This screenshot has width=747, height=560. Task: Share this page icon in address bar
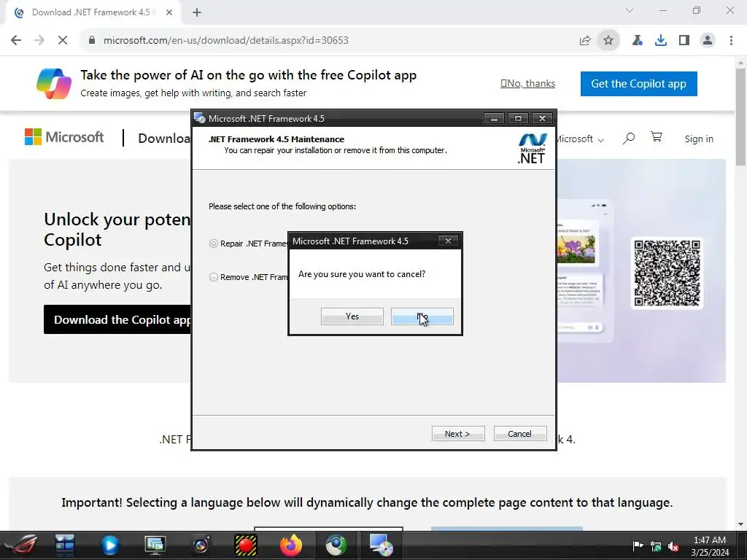(x=585, y=41)
